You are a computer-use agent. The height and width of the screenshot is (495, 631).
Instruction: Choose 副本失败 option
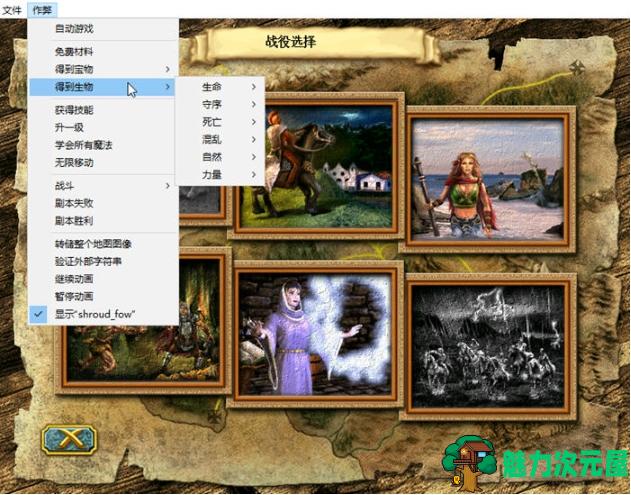[x=104, y=203]
